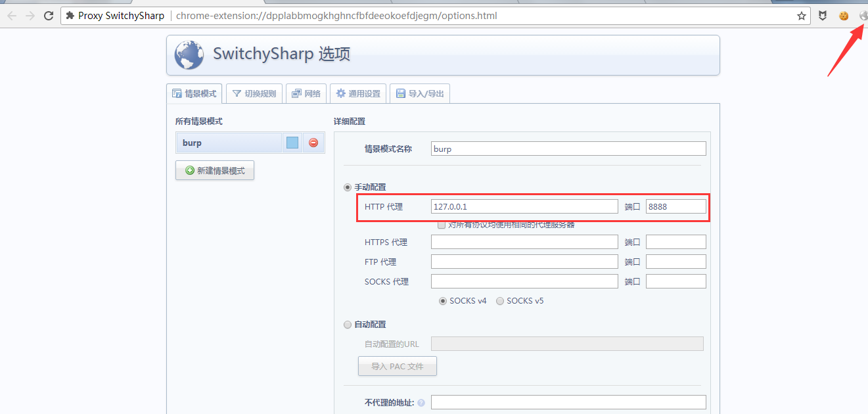The width and height of the screenshot is (868, 414).
Task: Click the 自动配置的URL field
Action: (x=567, y=344)
